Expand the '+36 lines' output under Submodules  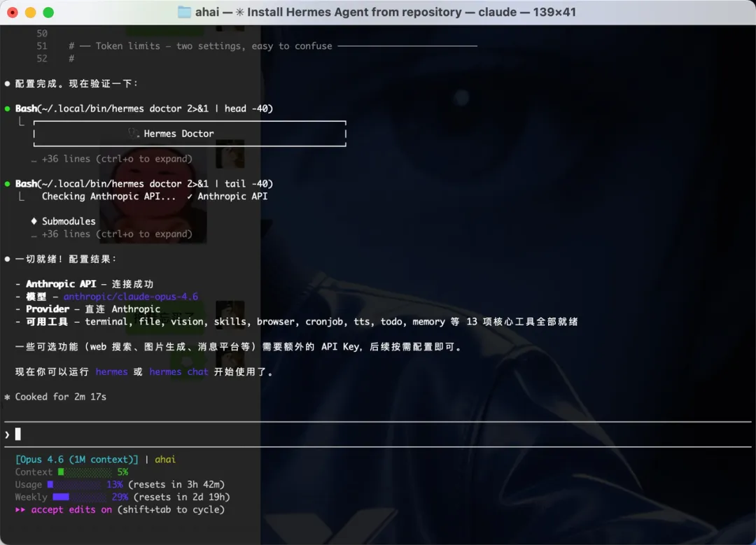[112, 234]
